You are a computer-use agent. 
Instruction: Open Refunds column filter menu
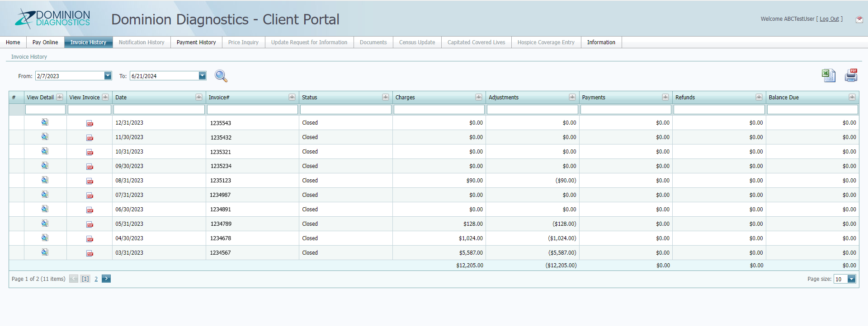pos(759,97)
